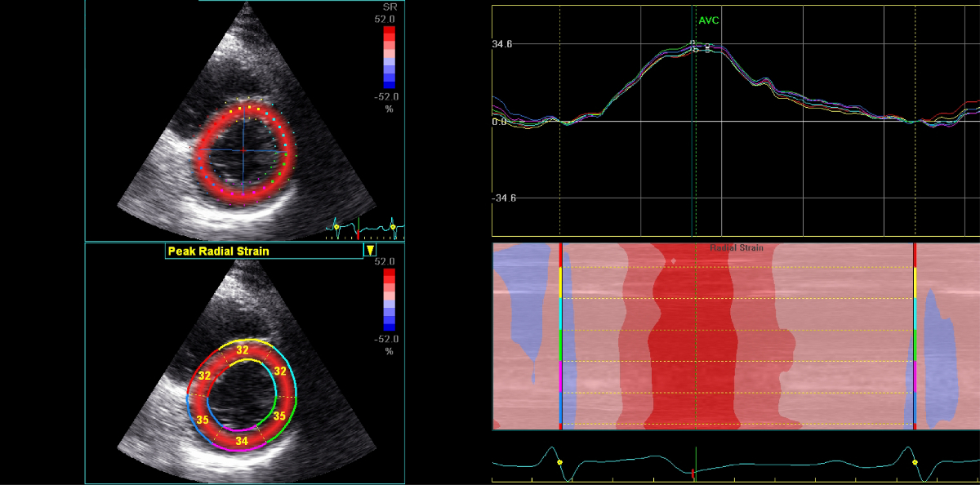The width and height of the screenshot is (980, 485).
Task: Click the SR color scale bar in top panel
Action: [x=390, y=56]
